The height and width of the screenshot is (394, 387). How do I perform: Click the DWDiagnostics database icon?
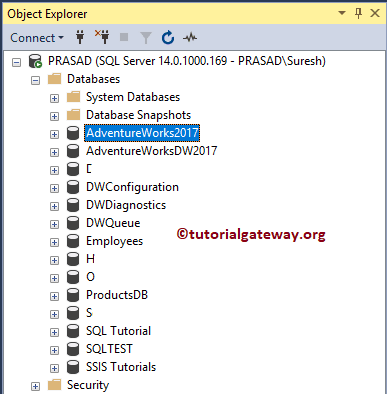73,205
